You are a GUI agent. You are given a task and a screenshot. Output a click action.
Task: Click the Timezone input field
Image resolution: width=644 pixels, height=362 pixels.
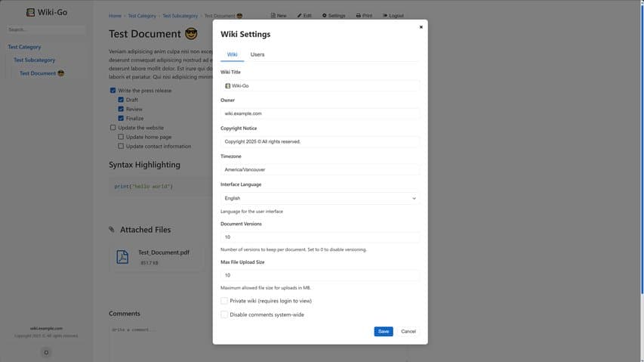tap(320, 170)
